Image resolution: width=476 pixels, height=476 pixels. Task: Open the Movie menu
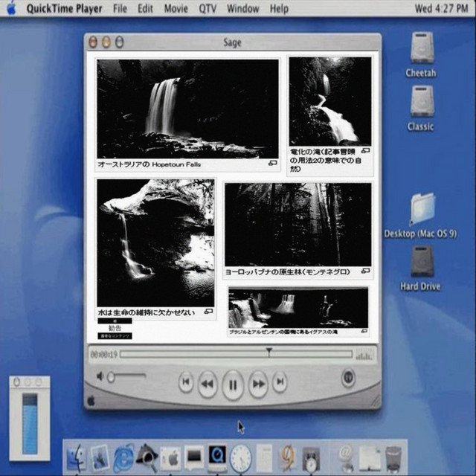pyautogui.click(x=176, y=9)
